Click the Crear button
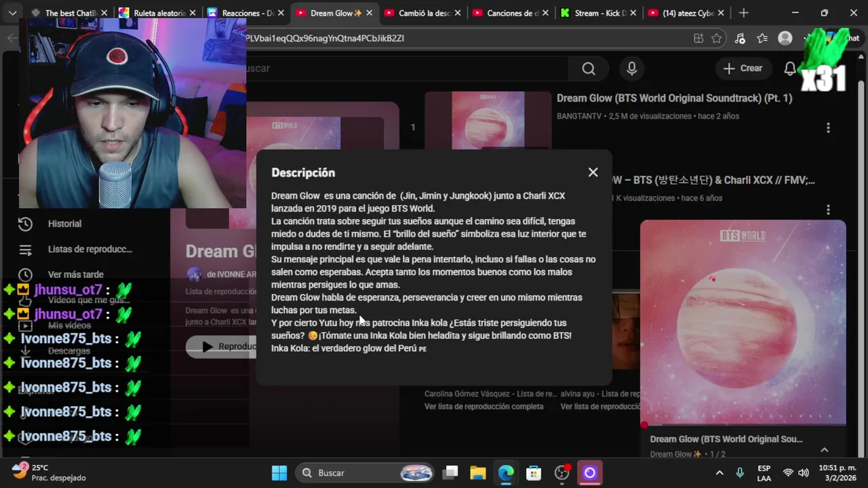868x488 pixels. point(743,68)
